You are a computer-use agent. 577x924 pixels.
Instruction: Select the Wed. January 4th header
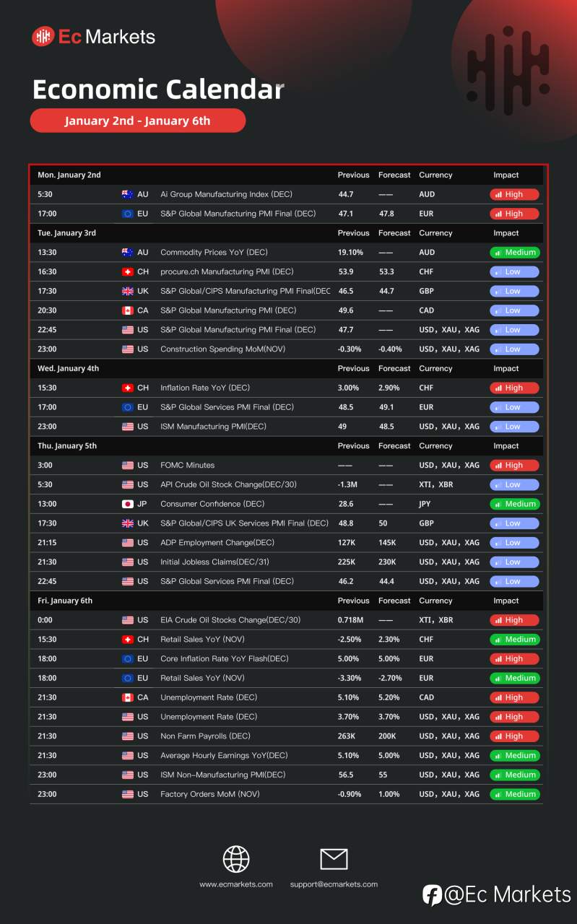pos(68,368)
